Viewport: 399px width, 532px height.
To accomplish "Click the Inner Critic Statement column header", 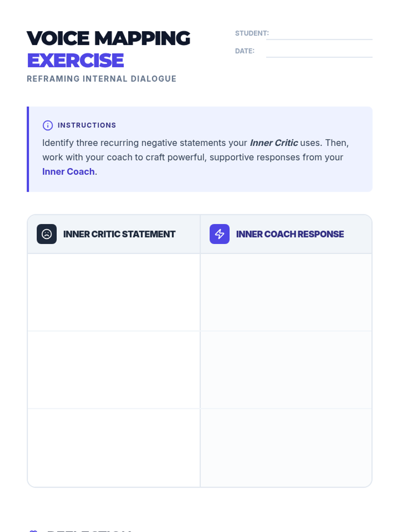I will pyautogui.click(x=119, y=234).
